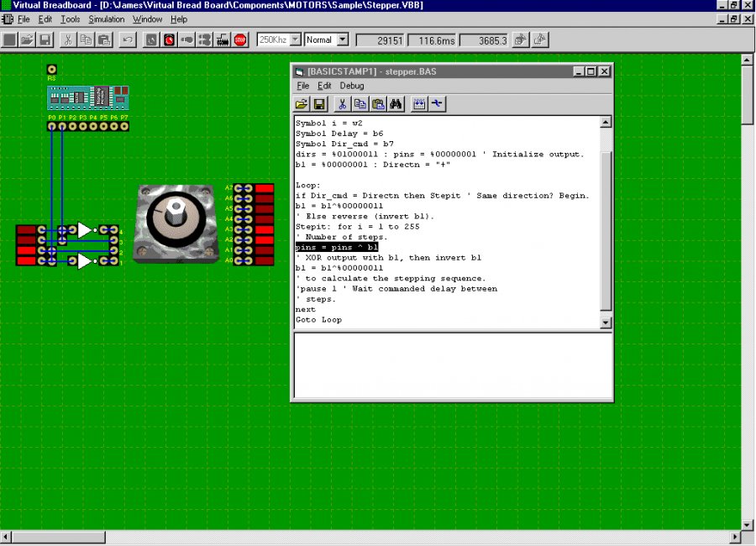Click the locomotive run icon in main toolbar
The width and height of the screenshot is (756, 546).
point(223,39)
